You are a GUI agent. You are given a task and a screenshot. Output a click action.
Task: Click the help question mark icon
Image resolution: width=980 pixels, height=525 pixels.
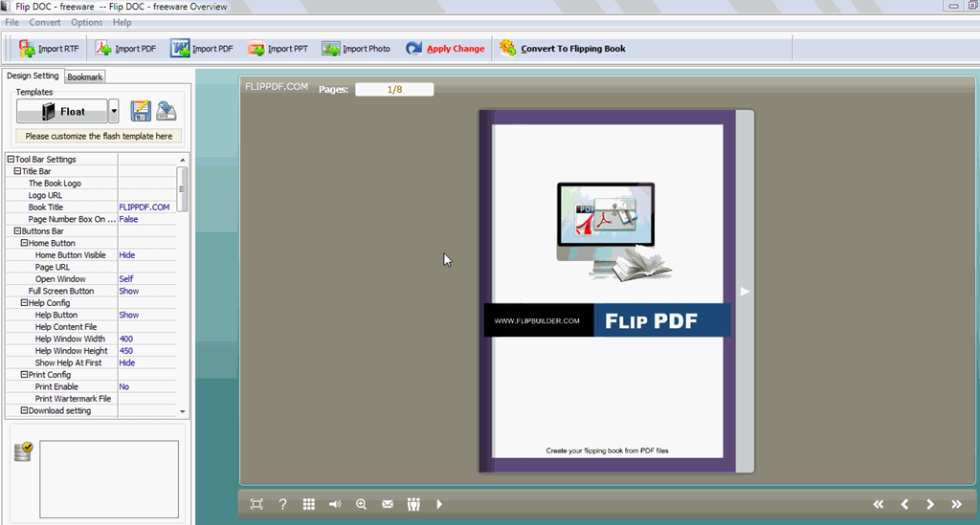282,504
